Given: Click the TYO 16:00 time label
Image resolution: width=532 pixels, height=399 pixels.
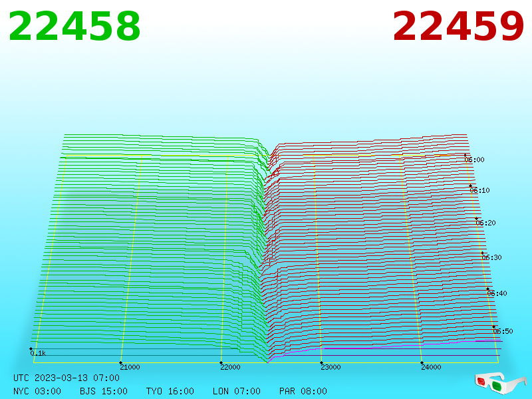Looking at the screenshot, I should [170, 391].
